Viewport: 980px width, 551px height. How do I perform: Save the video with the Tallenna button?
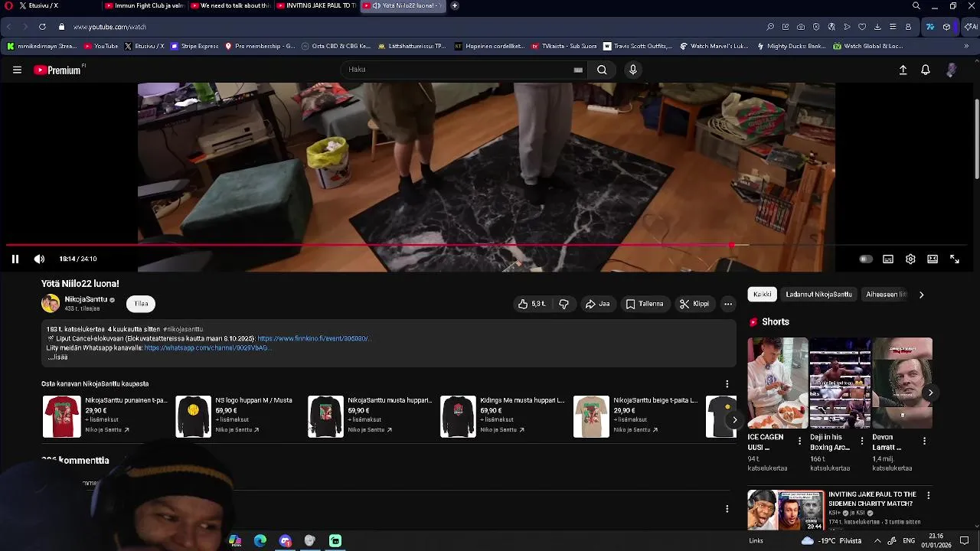click(x=645, y=304)
